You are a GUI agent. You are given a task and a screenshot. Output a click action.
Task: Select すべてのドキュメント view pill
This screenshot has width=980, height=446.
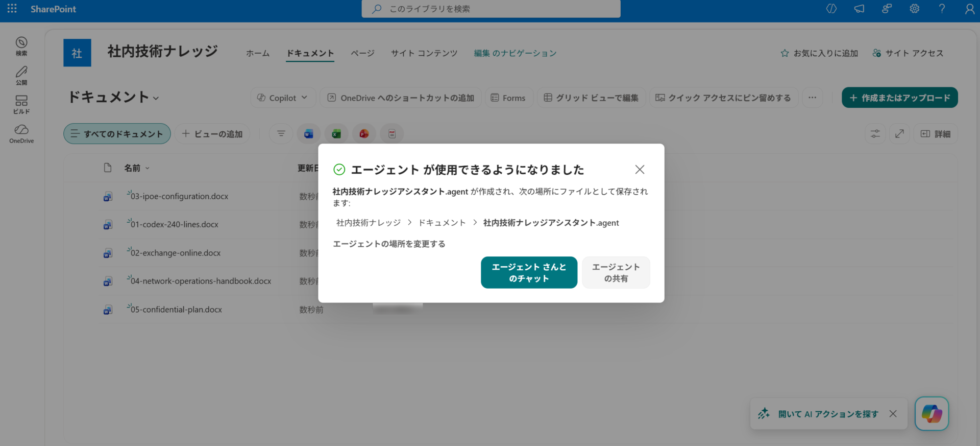tap(117, 134)
